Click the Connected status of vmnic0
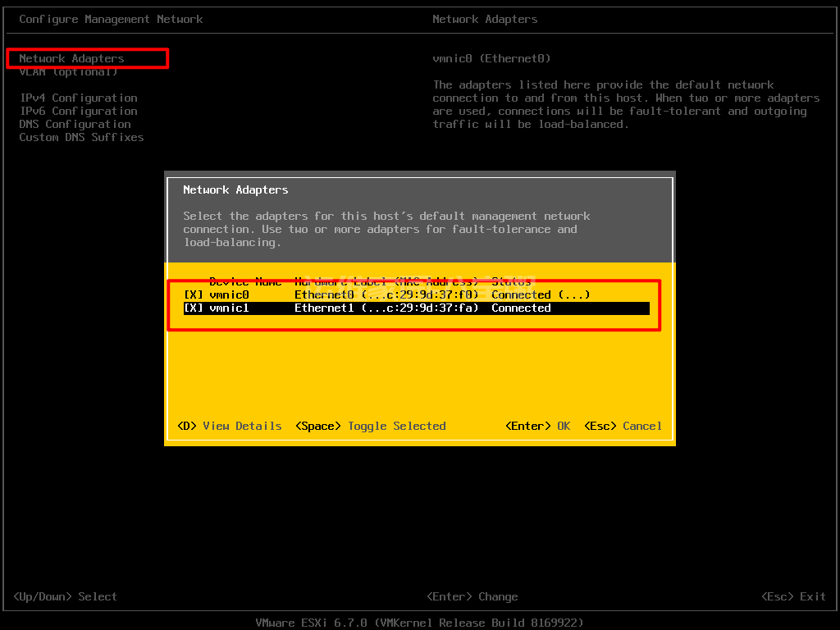Screen dimensions: 840x630 [521, 294]
